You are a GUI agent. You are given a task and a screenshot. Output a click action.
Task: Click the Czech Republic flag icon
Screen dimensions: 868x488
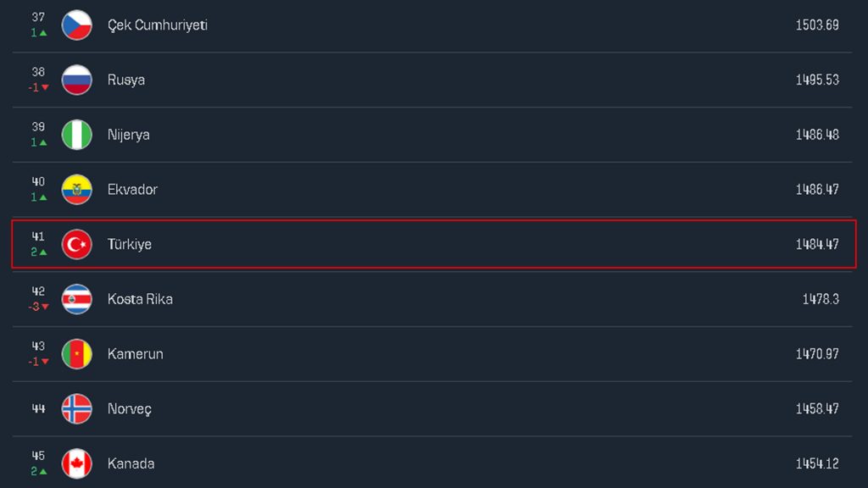point(77,25)
